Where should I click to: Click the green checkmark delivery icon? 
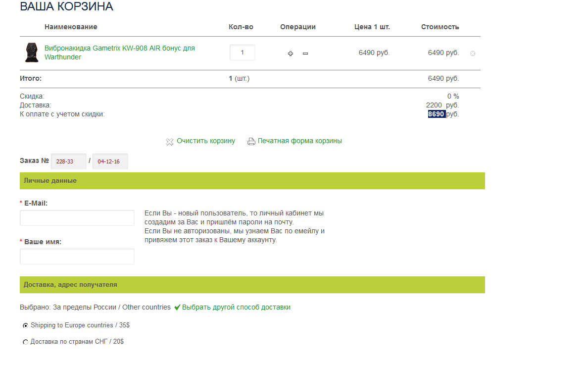pyautogui.click(x=177, y=308)
